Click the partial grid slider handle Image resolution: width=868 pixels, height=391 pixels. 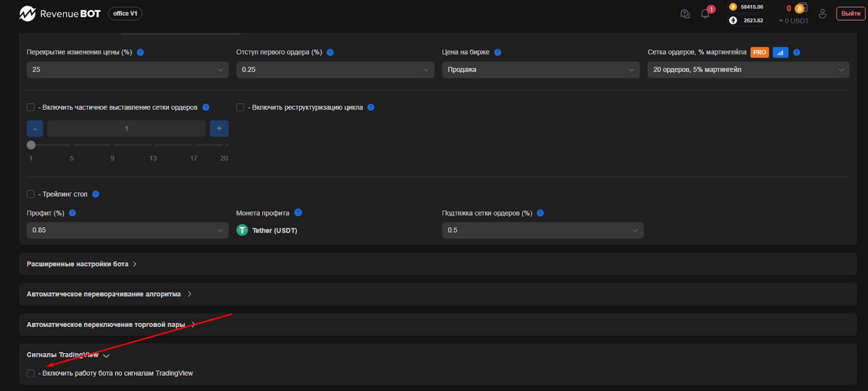31,145
